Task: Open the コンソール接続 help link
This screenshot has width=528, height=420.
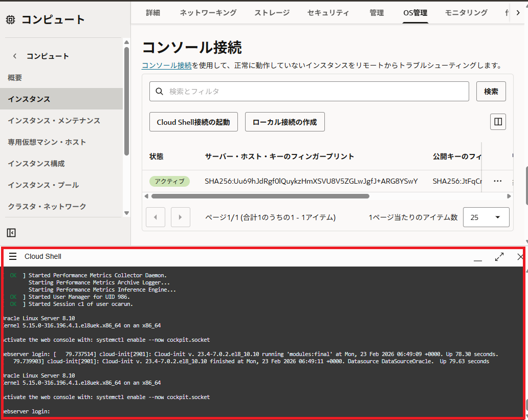Action: pos(166,65)
